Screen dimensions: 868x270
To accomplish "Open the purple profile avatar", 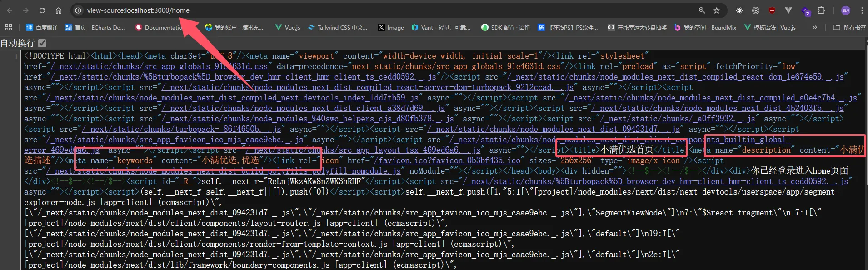I will 846,10.
